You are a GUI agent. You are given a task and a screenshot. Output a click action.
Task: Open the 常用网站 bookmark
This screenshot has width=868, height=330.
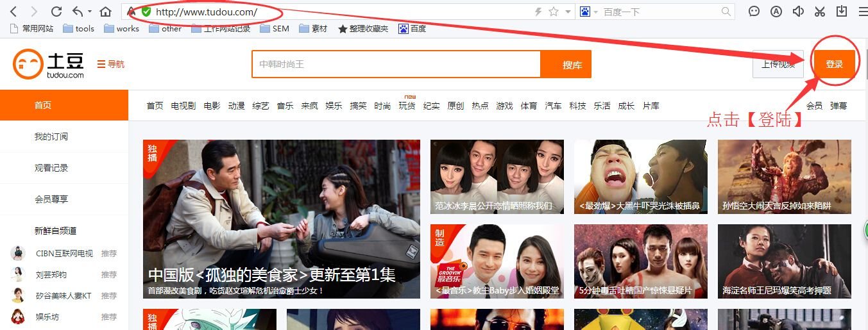[x=33, y=28]
